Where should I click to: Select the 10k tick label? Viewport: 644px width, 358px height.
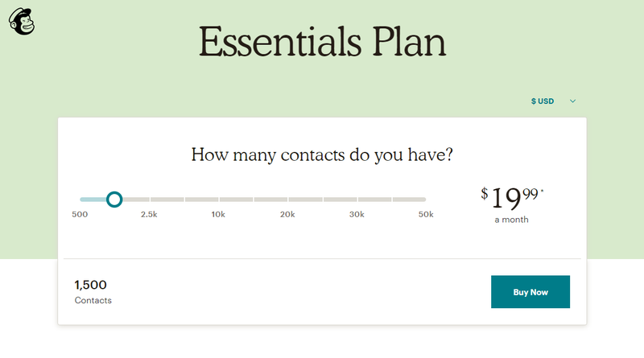(x=218, y=214)
